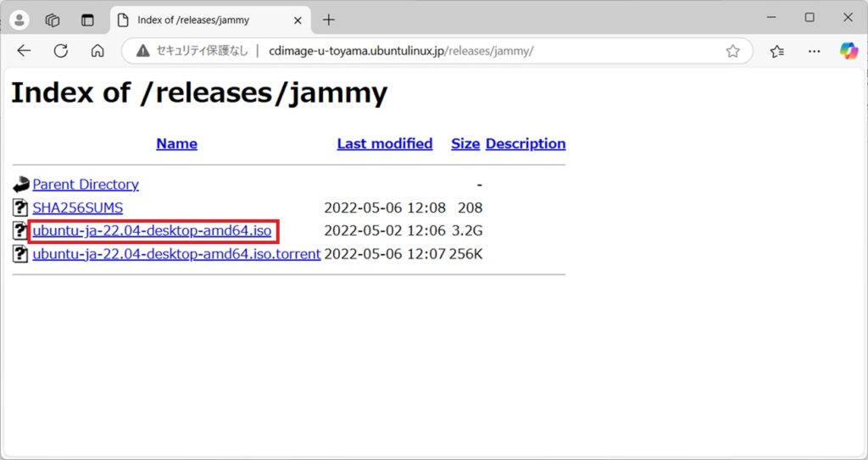Click the file icon beside SHA256SUMS
This screenshot has width=868, height=460.
tap(20, 208)
